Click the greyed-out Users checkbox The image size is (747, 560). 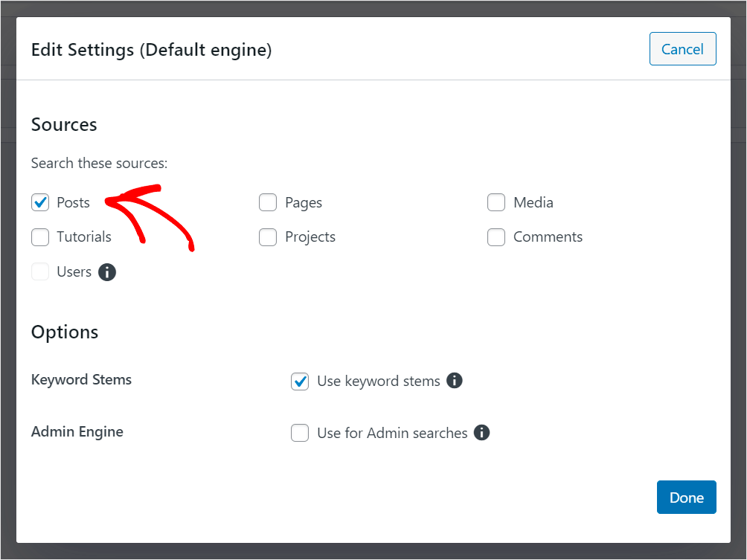tap(40, 272)
